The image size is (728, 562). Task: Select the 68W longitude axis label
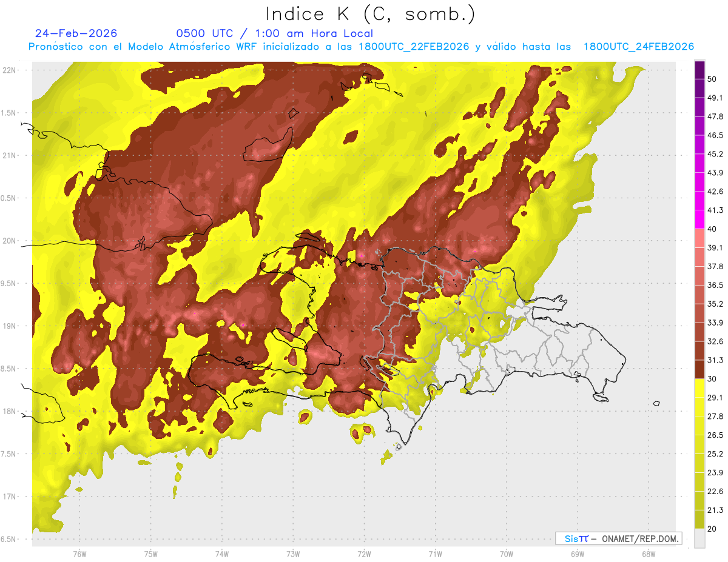[648, 554]
